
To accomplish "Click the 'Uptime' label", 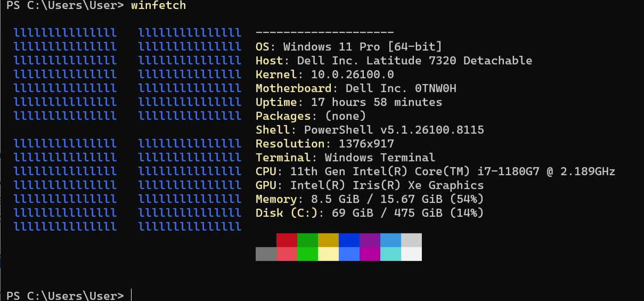I will tap(276, 102).
